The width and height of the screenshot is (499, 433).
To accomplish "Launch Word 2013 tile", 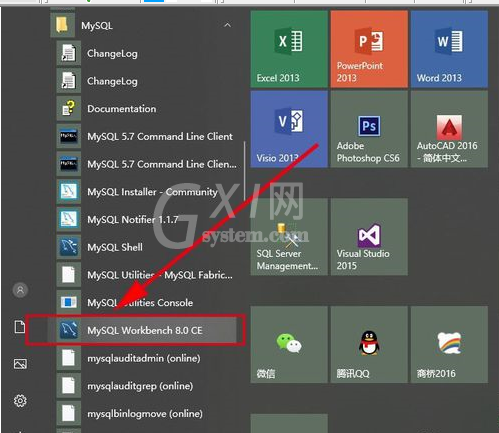I will point(449,49).
